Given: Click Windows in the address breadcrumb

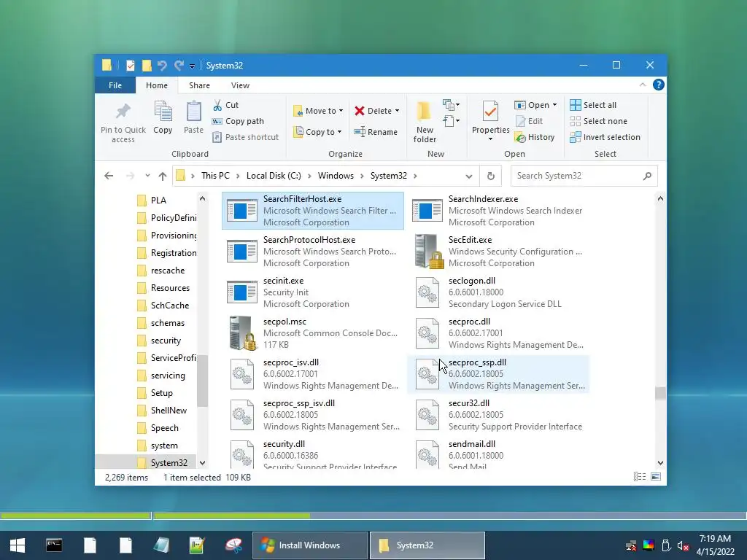Looking at the screenshot, I should tap(336, 176).
